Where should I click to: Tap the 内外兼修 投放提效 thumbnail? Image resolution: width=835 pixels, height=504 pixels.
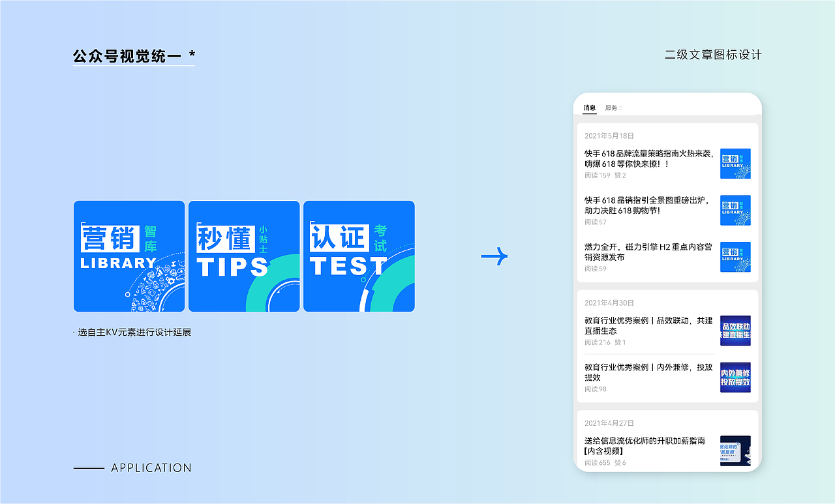point(735,378)
